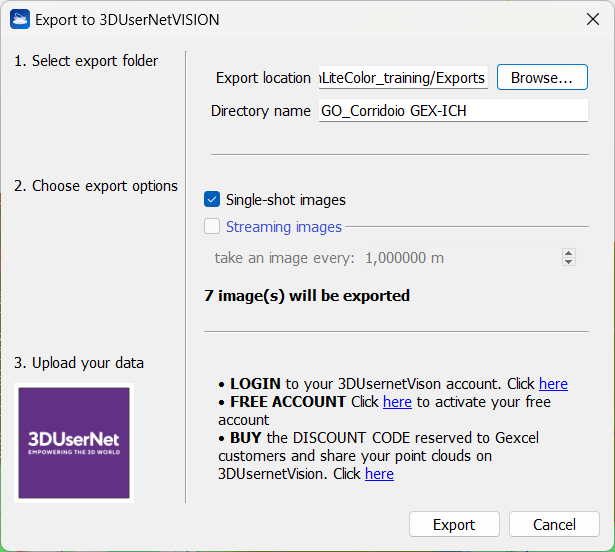Click the purple 3DUserNet logo image
The image size is (615, 552).
pyautogui.click(x=75, y=442)
